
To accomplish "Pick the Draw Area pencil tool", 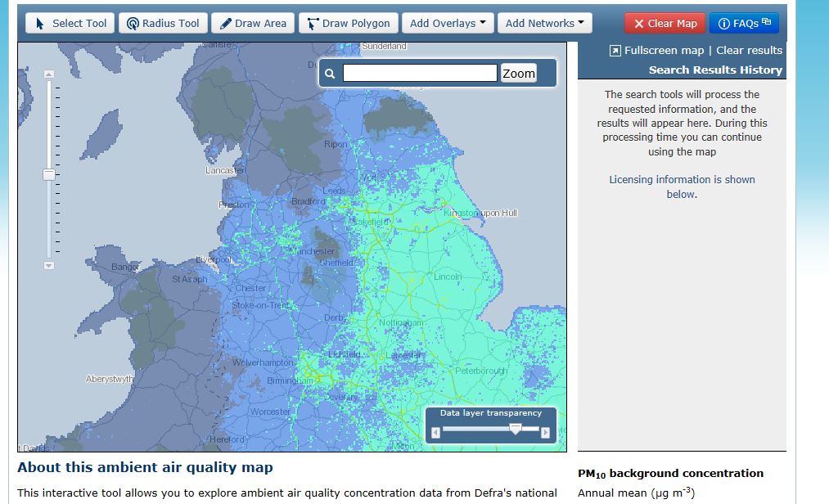I will pyautogui.click(x=252, y=23).
